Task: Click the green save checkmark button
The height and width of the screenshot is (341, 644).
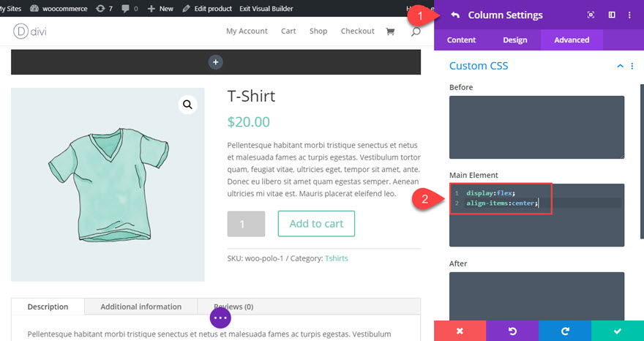Action: 618,331
